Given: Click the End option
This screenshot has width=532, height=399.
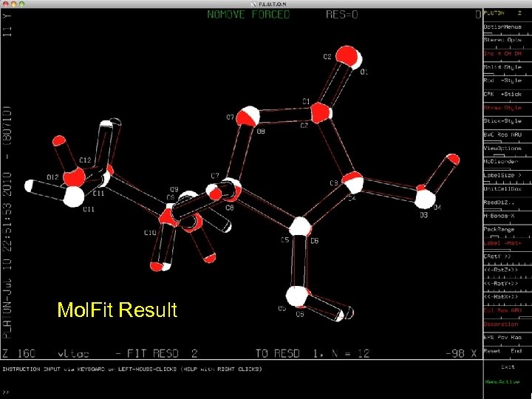Looking at the screenshot, I should pos(516,351).
